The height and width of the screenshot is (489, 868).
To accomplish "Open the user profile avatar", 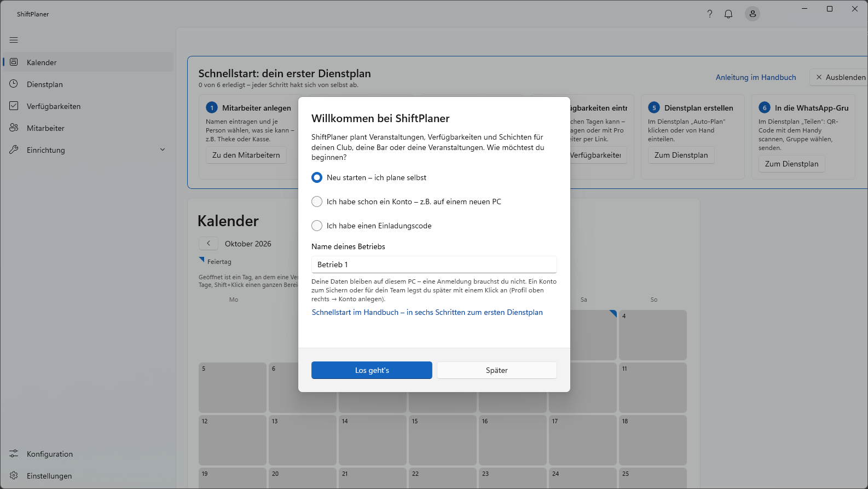I will (x=753, y=14).
